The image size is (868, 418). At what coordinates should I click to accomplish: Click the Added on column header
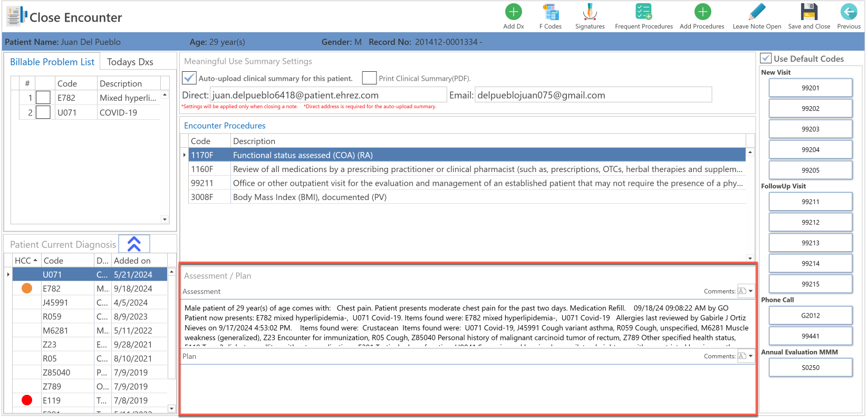tap(139, 260)
